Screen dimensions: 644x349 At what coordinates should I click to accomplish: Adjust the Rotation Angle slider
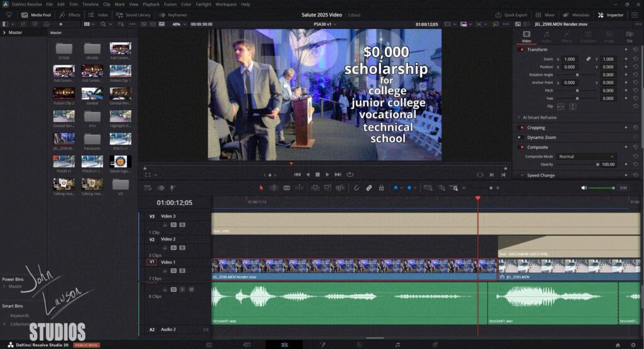[x=577, y=75]
